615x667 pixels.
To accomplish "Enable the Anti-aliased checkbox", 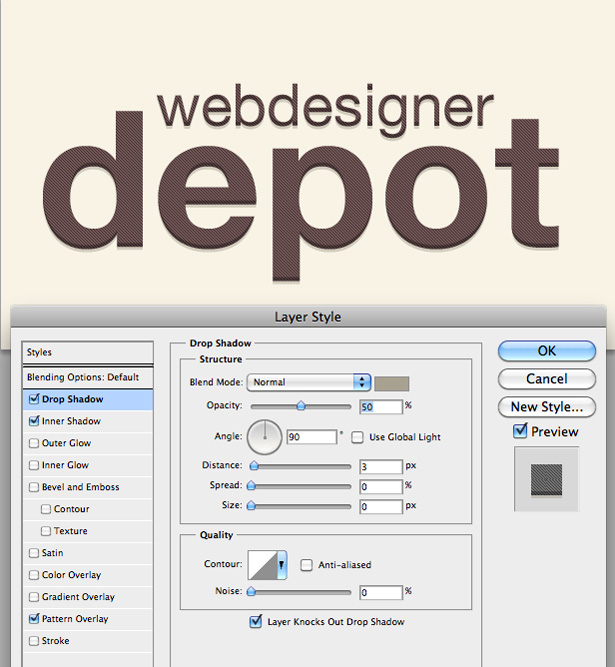I will (x=306, y=565).
